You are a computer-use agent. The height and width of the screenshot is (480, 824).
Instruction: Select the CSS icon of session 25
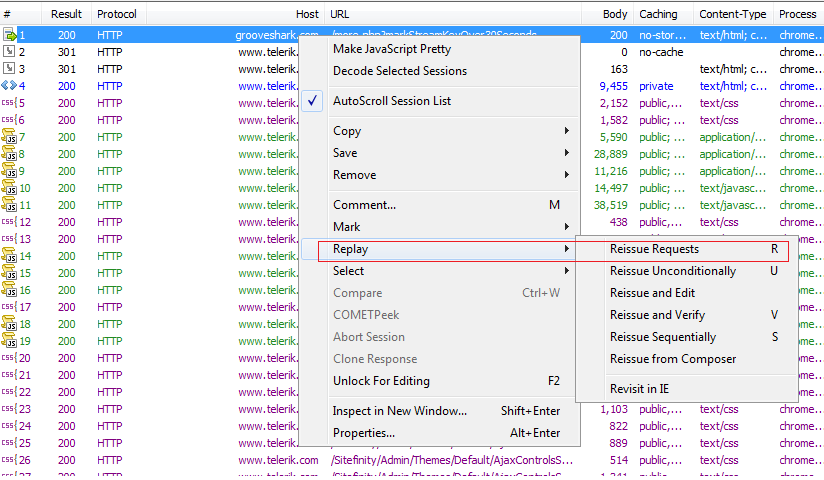click(x=9, y=443)
